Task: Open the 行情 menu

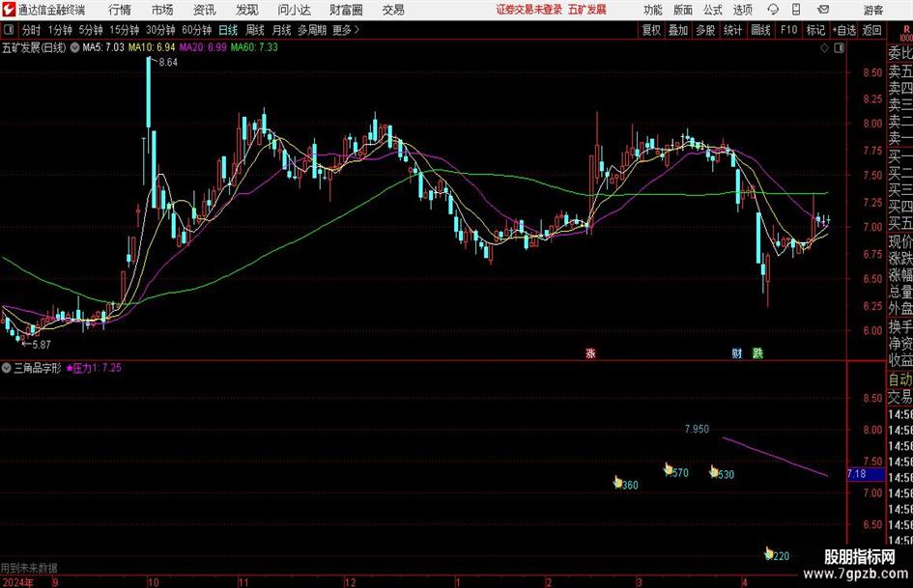Action: click(120, 10)
